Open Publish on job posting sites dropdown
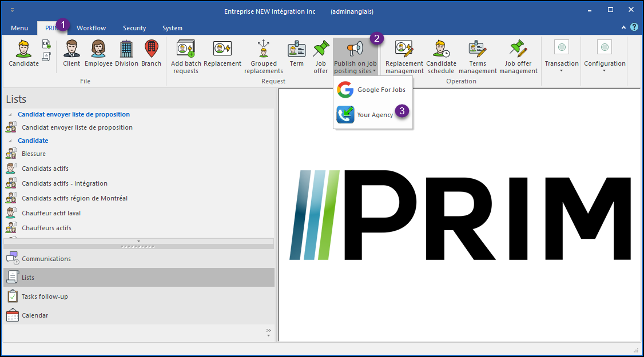This screenshot has width=644, height=357. click(x=355, y=57)
